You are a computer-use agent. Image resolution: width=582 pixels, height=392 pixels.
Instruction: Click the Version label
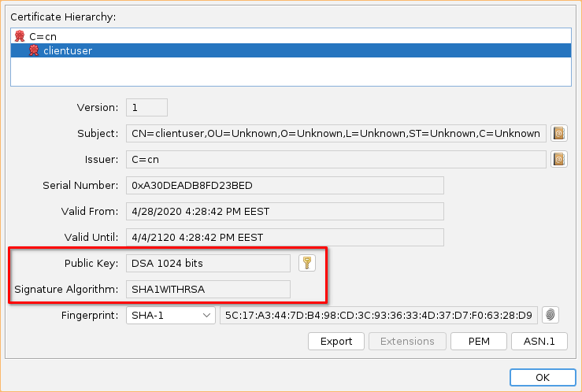click(98, 108)
